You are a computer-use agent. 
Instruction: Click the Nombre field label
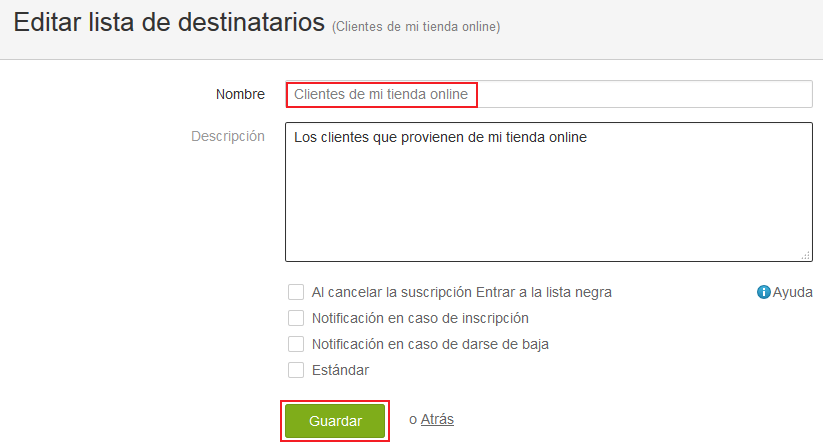pyautogui.click(x=240, y=94)
